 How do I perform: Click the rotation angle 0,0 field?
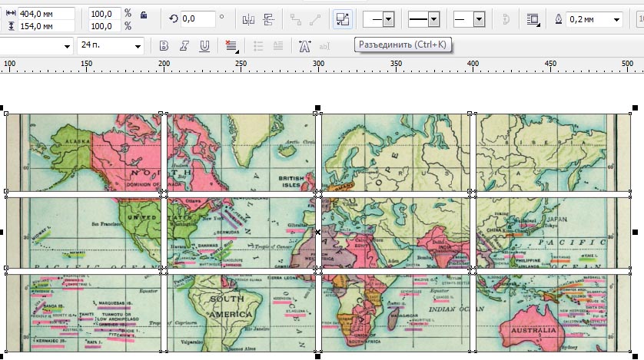pos(198,18)
